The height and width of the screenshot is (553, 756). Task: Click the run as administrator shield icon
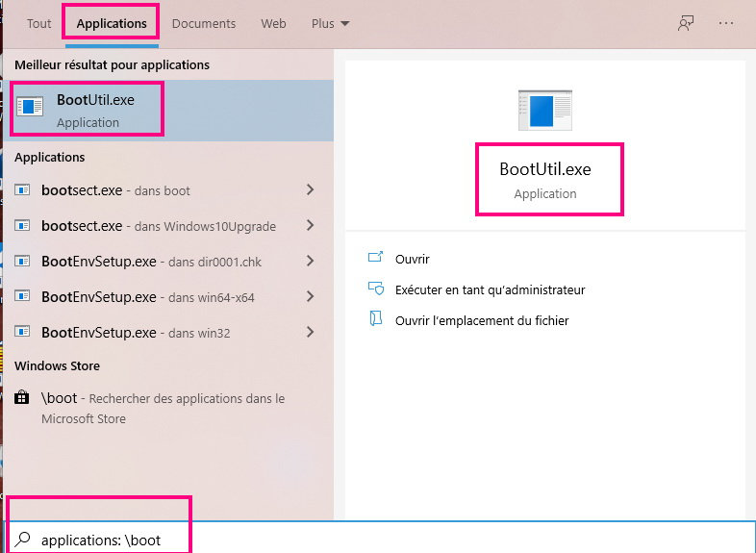tap(375, 289)
